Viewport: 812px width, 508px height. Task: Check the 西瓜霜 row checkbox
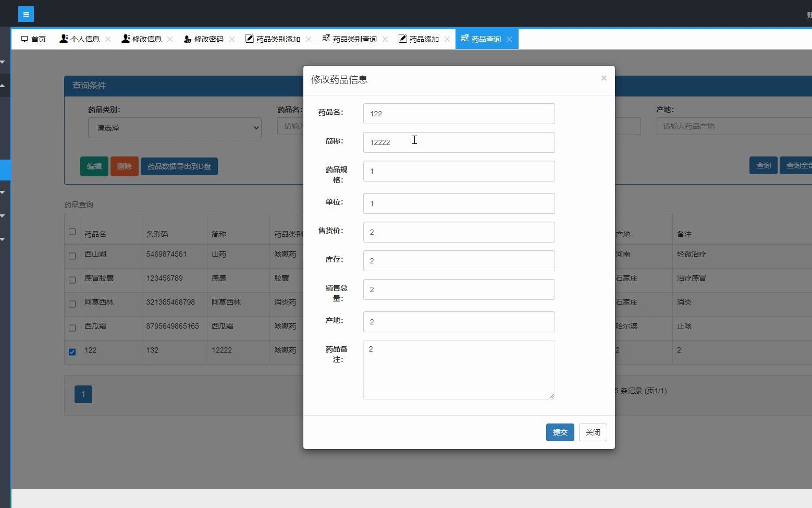(72, 328)
